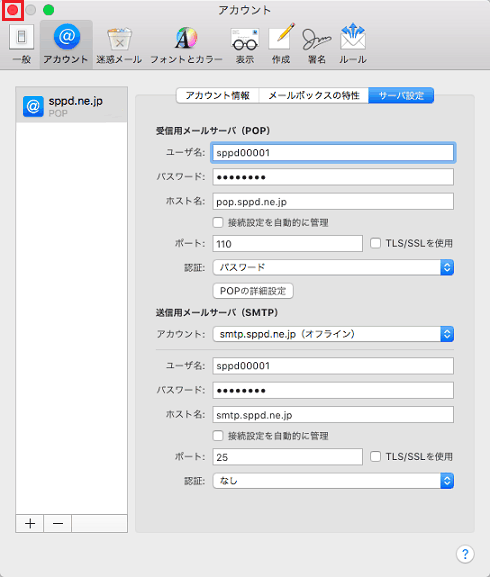Image resolution: width=490 pixels, height=577 pixels.
Task: Toggle POP 接続設定を自動的に管理 checkbox
Action: click(x=218, y=222)
